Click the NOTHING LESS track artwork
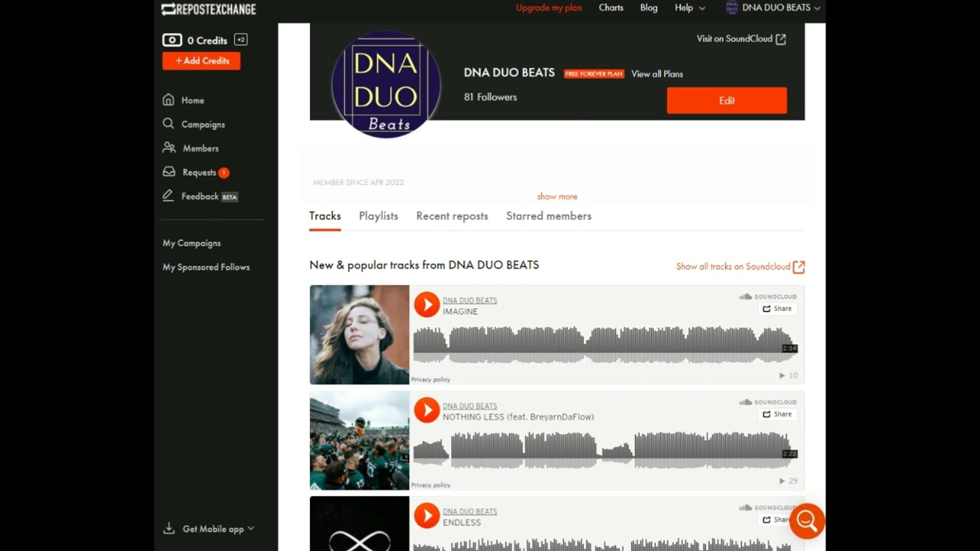The height and width of the screenshot is (551, 980). 359,440
